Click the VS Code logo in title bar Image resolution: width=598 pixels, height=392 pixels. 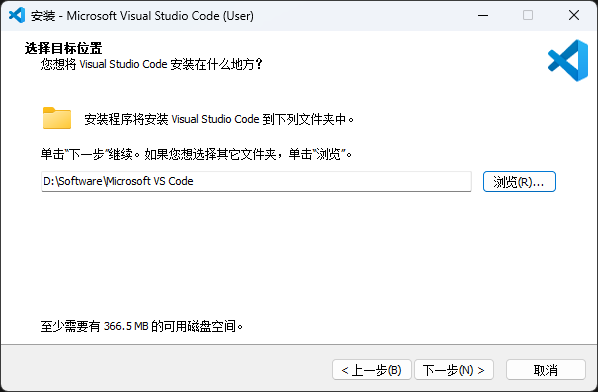(x=17, y=15)
